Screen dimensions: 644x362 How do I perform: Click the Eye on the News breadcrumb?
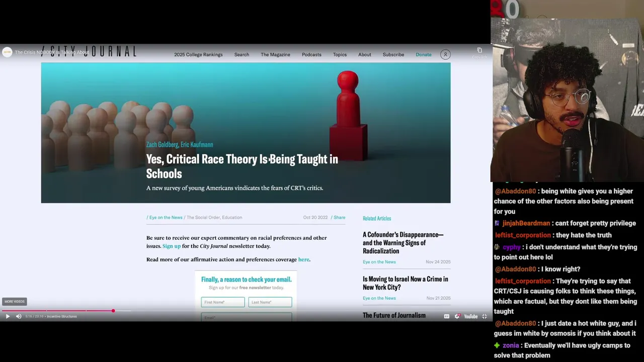(166, 217)
